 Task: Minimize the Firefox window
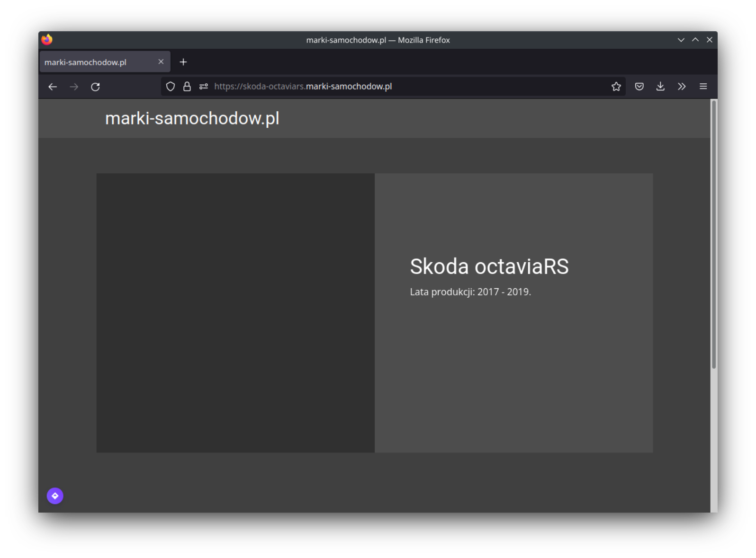(681, 40)
